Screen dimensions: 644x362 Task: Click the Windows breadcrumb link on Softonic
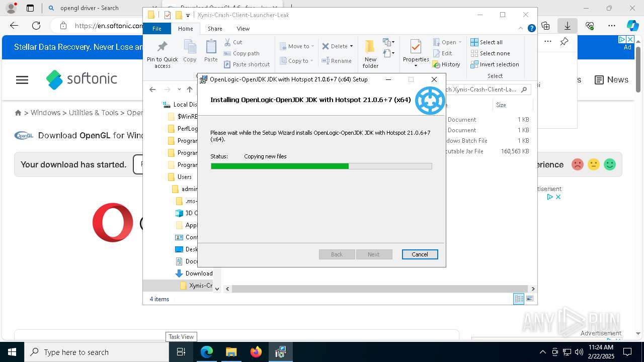coord(45,113)
